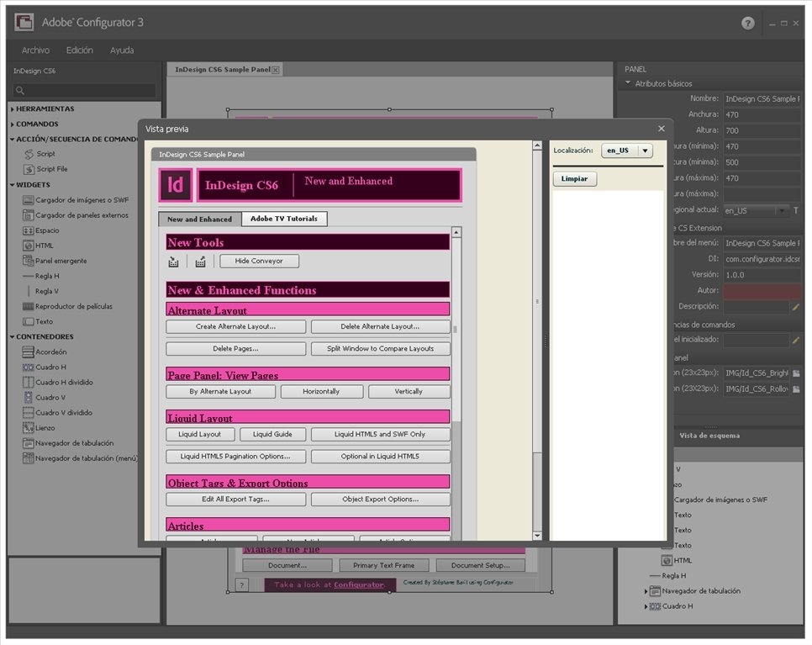Expand the COMANDOS section
Screen dimensions: 812x645
click(12, 124)
